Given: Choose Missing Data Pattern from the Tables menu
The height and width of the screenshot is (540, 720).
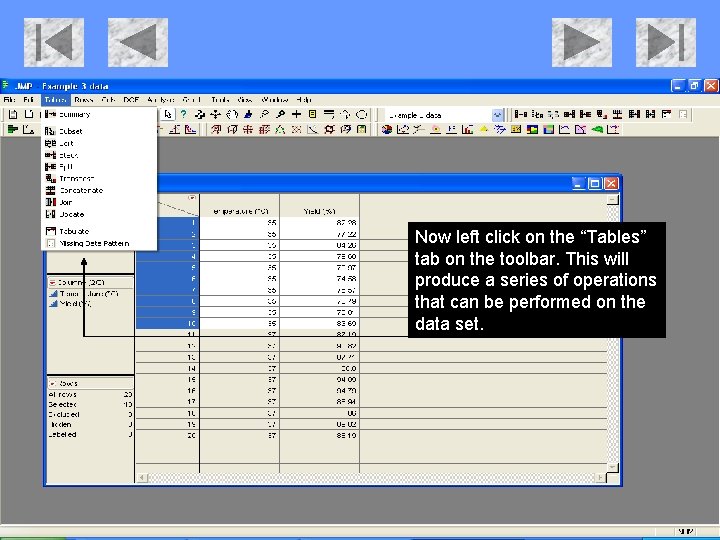Looking at the screenshot, I should pos(99,243).
